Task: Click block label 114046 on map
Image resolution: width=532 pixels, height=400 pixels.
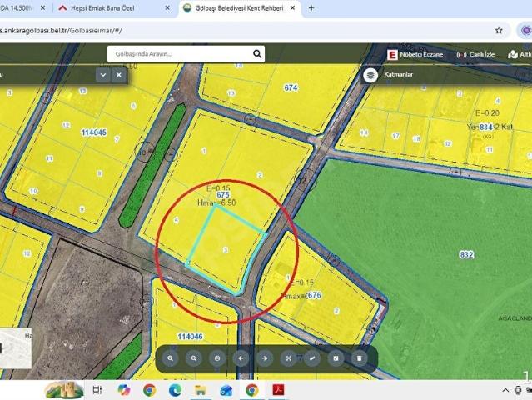Action: [191, 337]
